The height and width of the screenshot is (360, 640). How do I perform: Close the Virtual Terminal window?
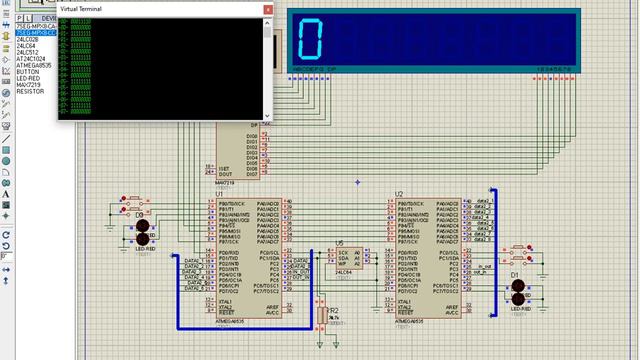(268, 9)
